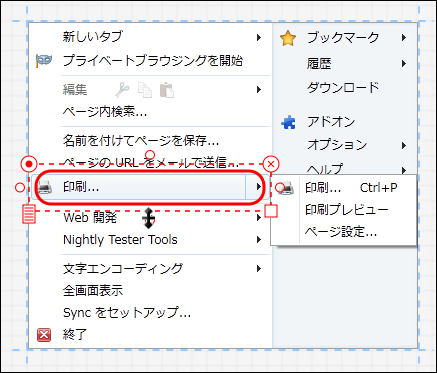Click the private browsing mask icon

[x=44, y=61]
